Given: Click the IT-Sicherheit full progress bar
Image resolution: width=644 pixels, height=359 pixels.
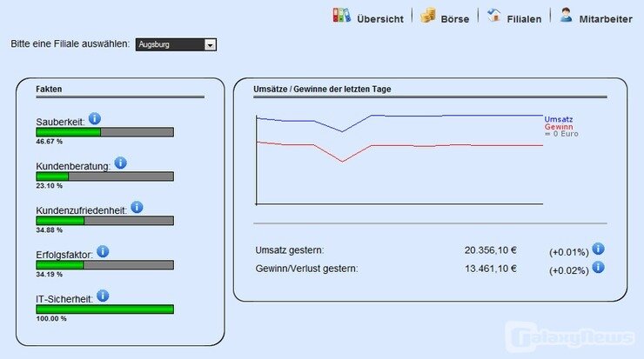Looking at the screenshot, I should 104,309.
